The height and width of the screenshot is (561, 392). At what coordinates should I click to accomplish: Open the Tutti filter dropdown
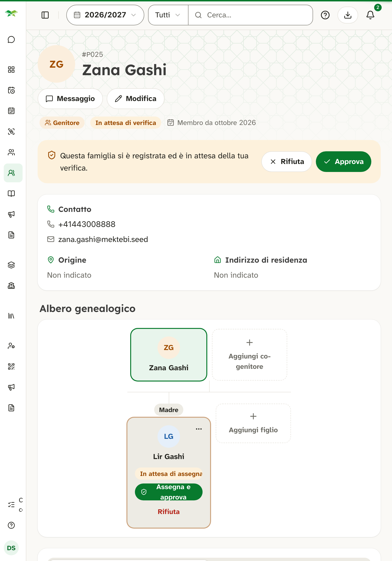point(168,15)
